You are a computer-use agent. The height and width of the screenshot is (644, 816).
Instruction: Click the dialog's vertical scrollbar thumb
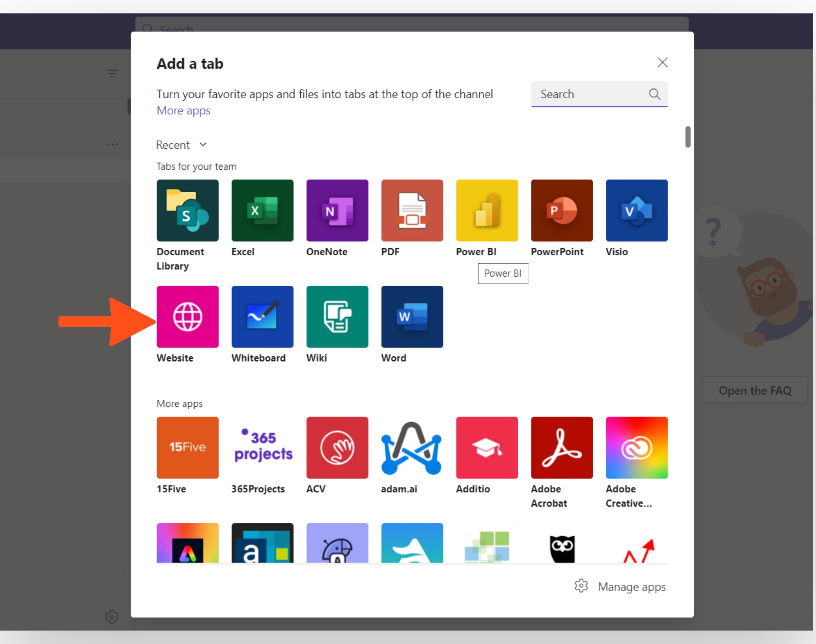pos(688,137)
